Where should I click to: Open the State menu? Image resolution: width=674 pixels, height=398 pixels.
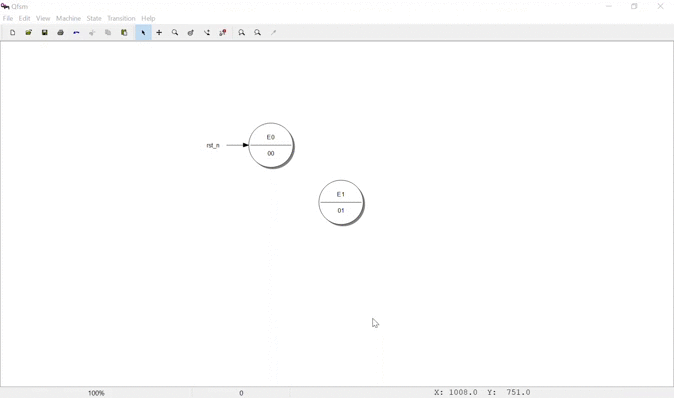point(94,18)
